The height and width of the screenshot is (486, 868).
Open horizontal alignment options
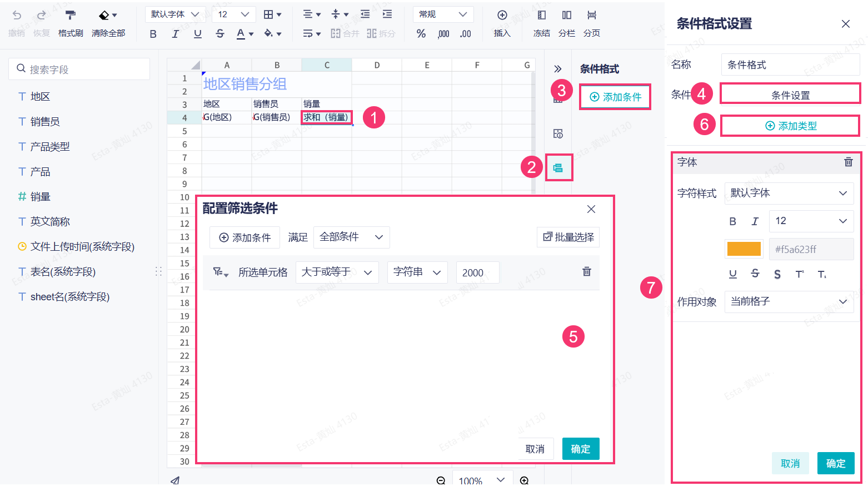coord(312,14)
